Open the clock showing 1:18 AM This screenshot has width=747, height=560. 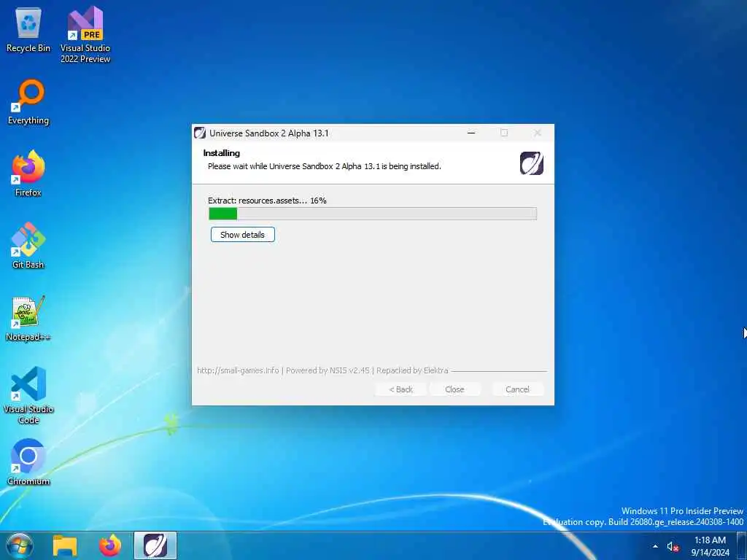click(710, 546)
